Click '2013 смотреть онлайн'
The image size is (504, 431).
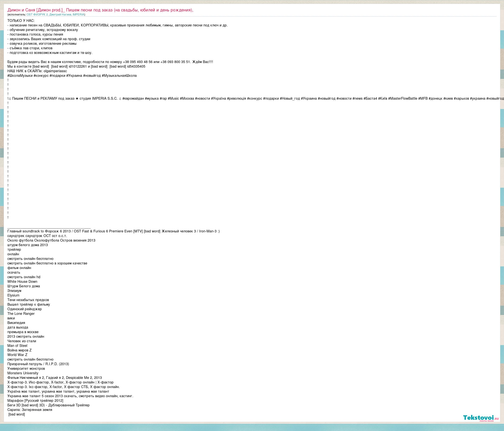point(26,337)
